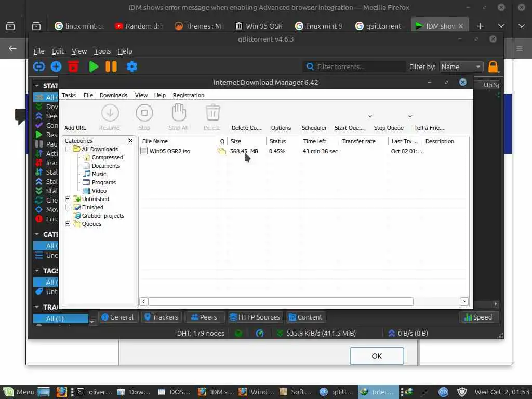
Task: Click Delete Co... toolbar button in IDM
Action: (246, 128)
